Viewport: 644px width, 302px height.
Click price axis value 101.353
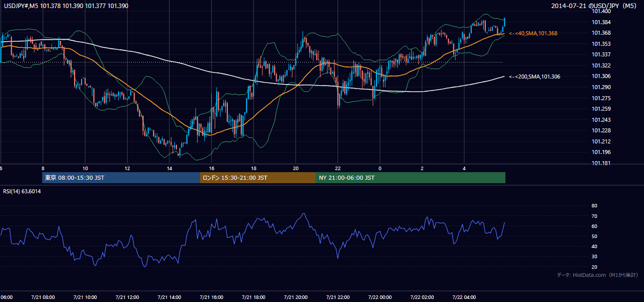[x=601, y=44]
